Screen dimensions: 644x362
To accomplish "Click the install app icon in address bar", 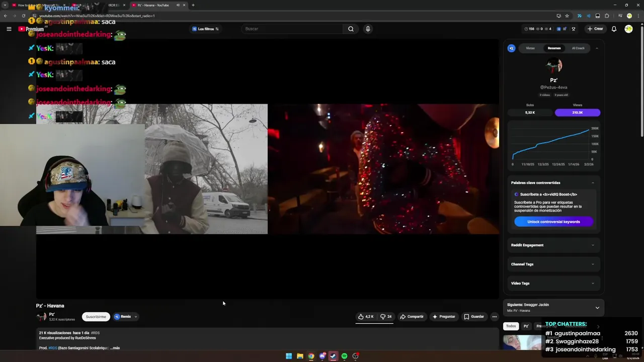I will (558, 16).
